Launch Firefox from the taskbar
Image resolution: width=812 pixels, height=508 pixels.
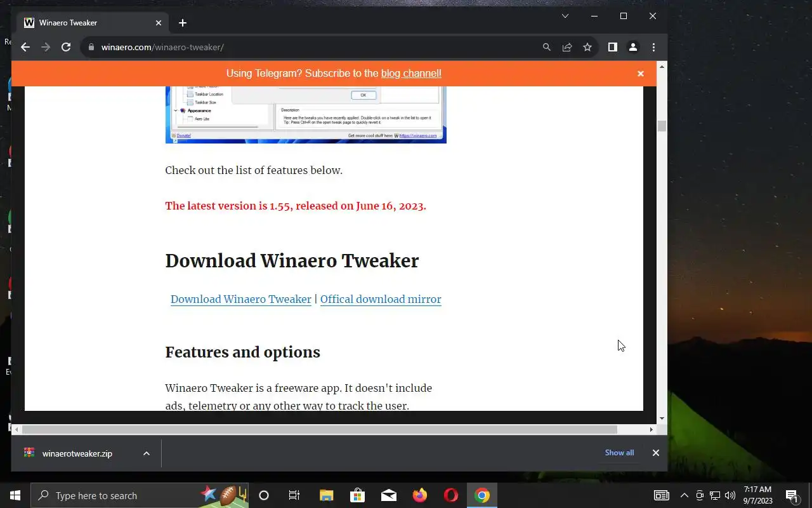pyautogui.click(x=420, y=495)
